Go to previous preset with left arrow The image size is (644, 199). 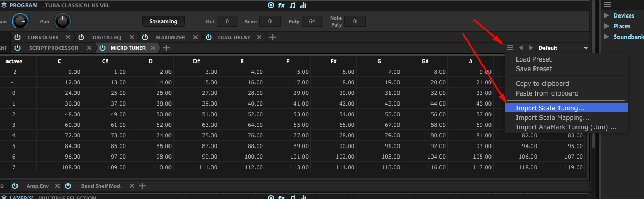point(521,48)
